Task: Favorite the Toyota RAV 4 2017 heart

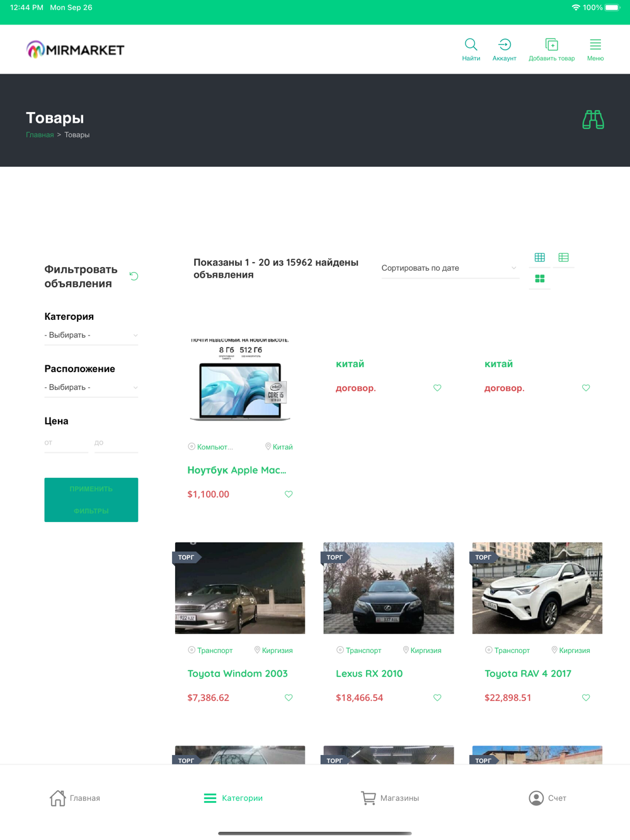Action: click(586, 698)
